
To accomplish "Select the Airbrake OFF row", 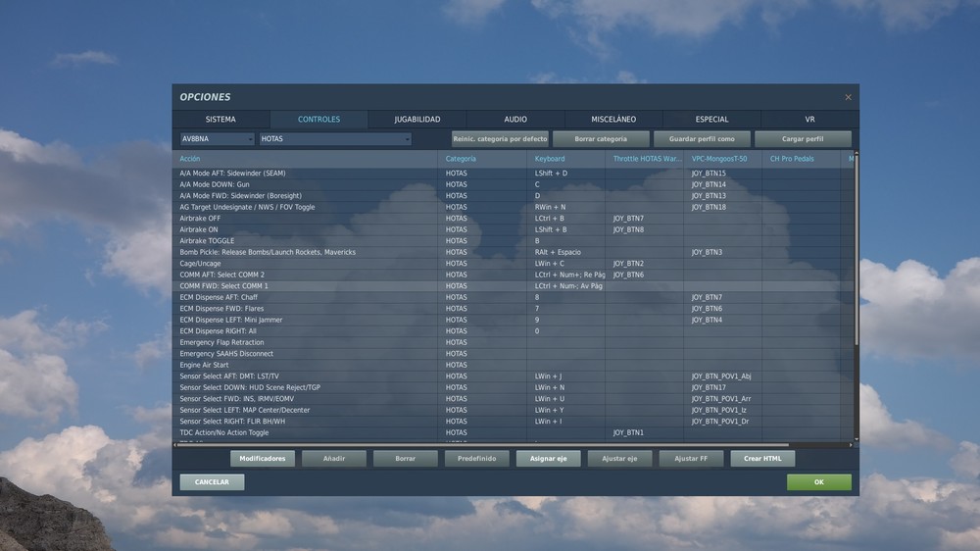I will click(514, 219).
